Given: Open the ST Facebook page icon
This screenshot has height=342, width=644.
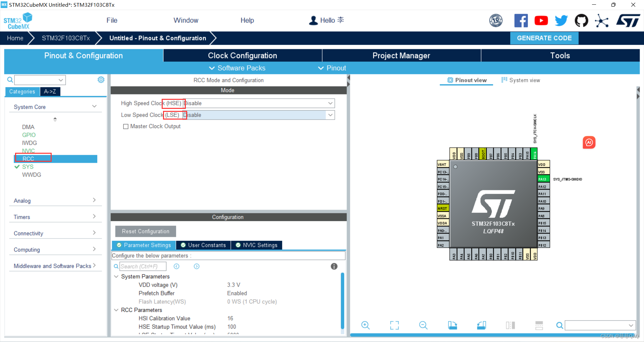Looking at the screenshot, I should coord(521,21).
